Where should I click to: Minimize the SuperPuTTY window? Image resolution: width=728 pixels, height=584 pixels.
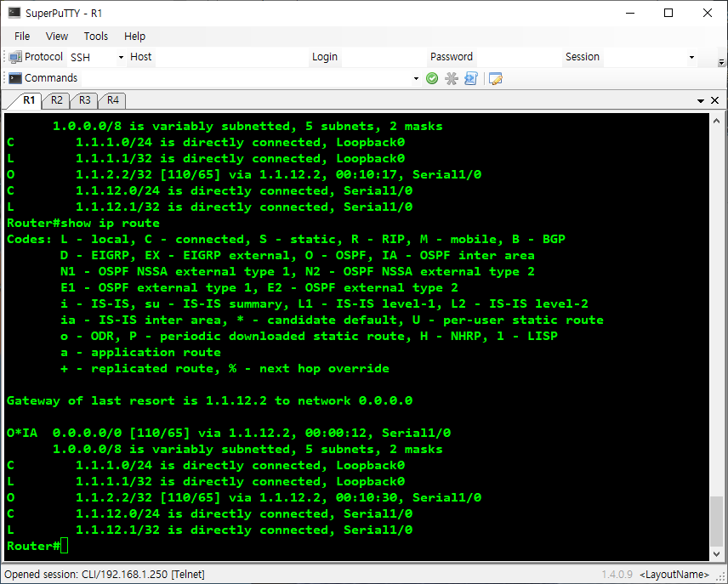630,13
